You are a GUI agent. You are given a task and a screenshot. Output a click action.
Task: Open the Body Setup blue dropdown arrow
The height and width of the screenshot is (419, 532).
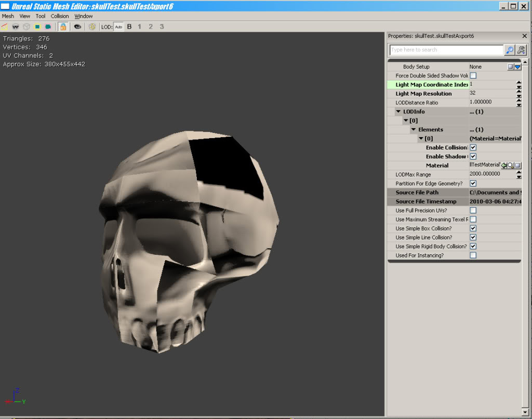tap(517, 67)
